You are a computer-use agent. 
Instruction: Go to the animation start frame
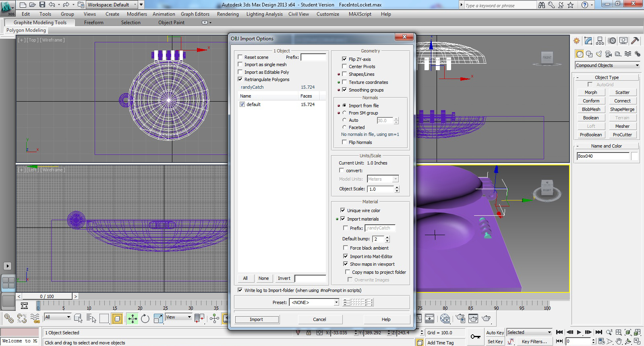[559, 332]
